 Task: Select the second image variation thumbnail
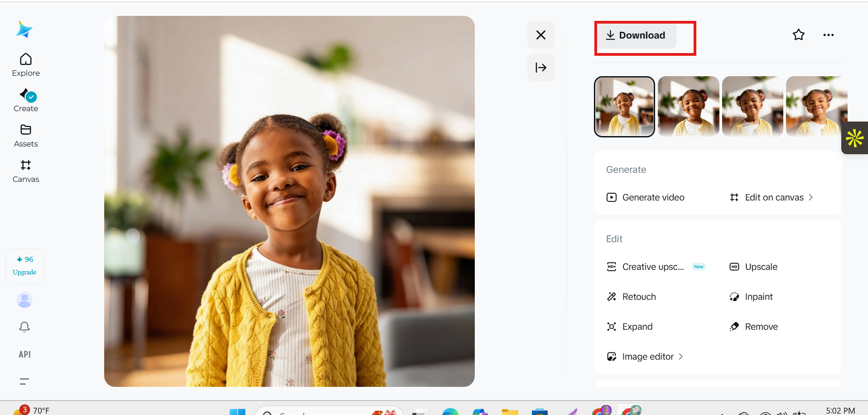point(689,107)
